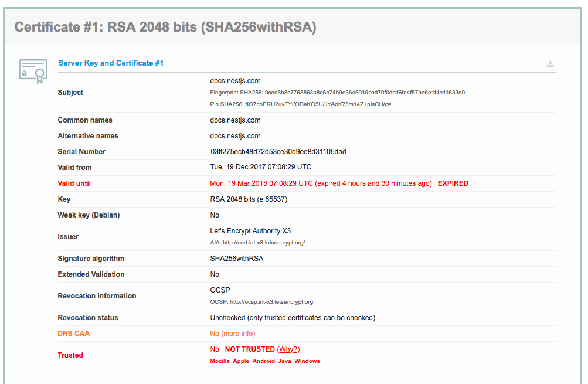Select the AIA cert.int-x3.letsencrypt.org URL
This screenshot has width=588, height=384.
pyautogui.click(x=264, y=243)
